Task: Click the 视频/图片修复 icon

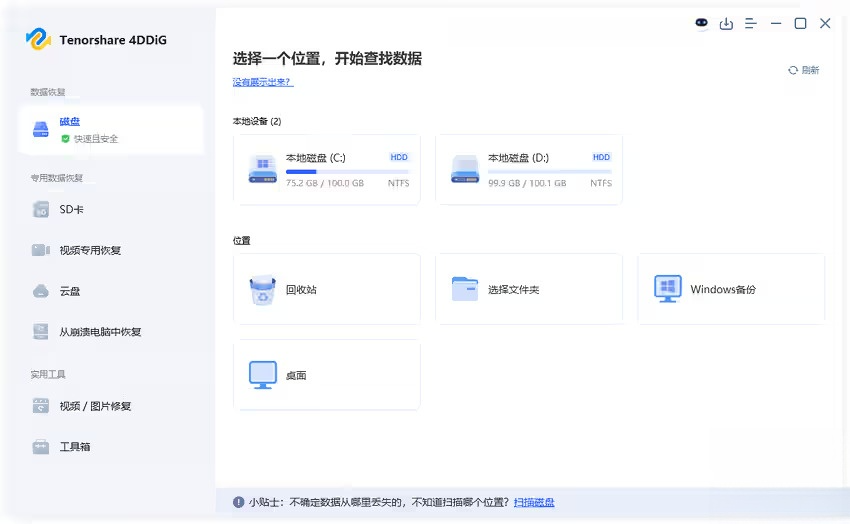Action: pos(41,406)
